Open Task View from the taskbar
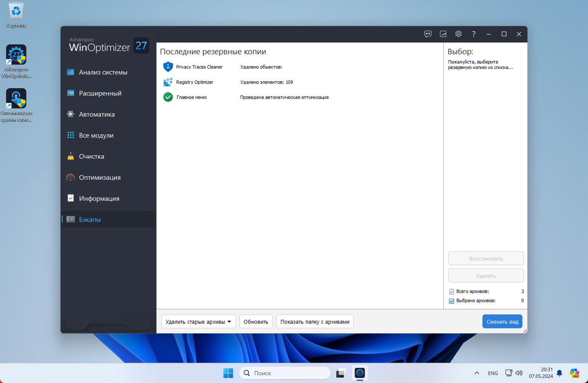Image resolution: width=588 pixels, height=383 pixels. point(340,373)
